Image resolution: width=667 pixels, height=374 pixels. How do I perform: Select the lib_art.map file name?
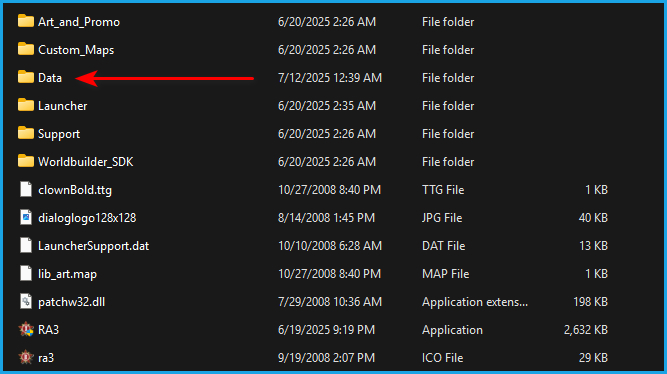67,274
